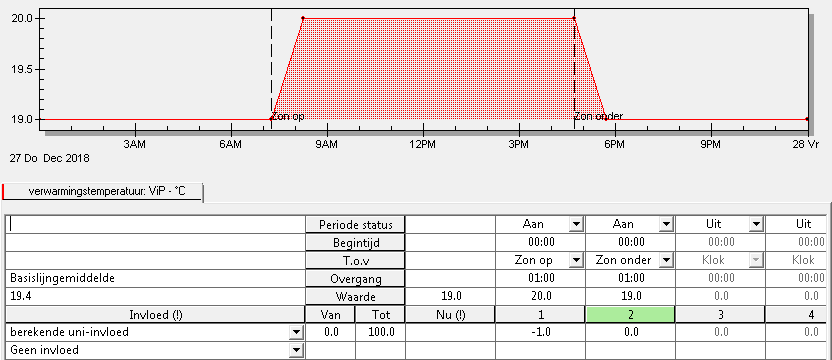
Task: Click the 'Zon op' marker on graph
Action: 288,116
